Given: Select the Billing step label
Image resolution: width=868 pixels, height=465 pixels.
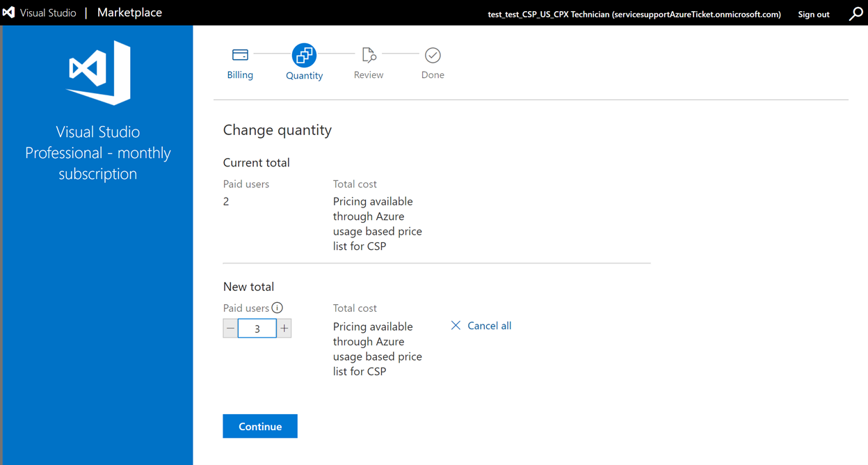Looking at the screenshot, I should (240, 74).
